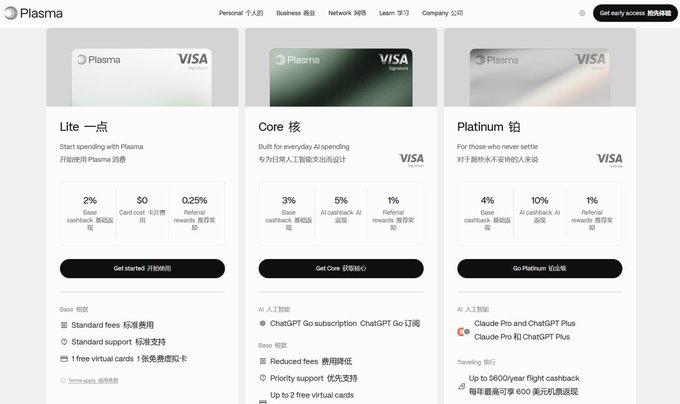
Task: Click the Get started button for Lite
Action: click(142, 268)
